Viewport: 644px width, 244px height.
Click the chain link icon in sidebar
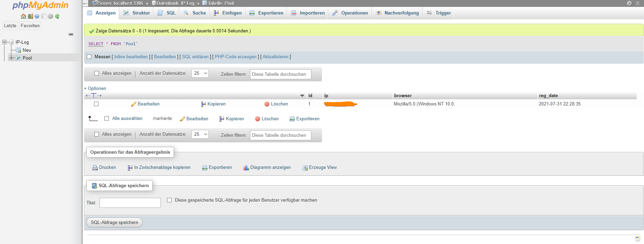tap(71, 34)
